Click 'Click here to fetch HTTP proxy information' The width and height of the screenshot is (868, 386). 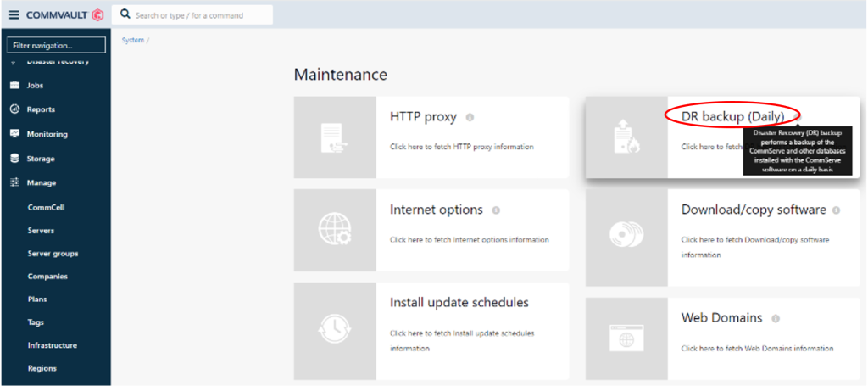(x=462, y=147)
